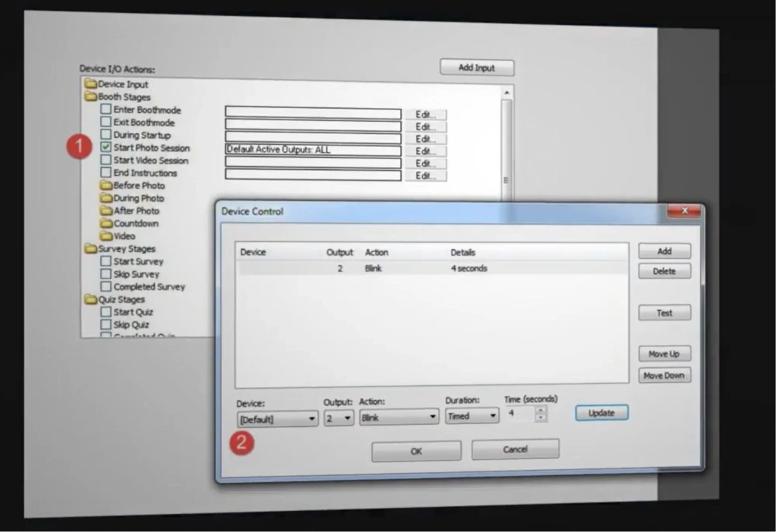Select the Blink 4 seconds list row

[x=433, y=269]
